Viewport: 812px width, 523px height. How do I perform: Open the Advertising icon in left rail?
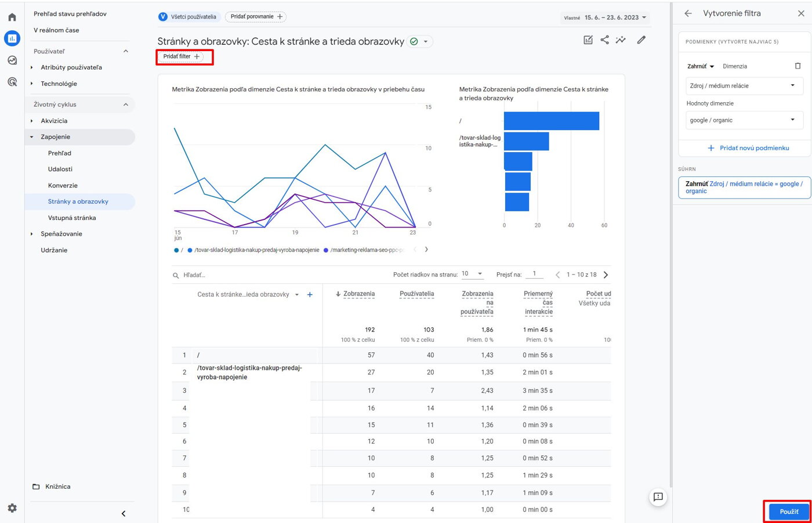click(x=12, y=82)
